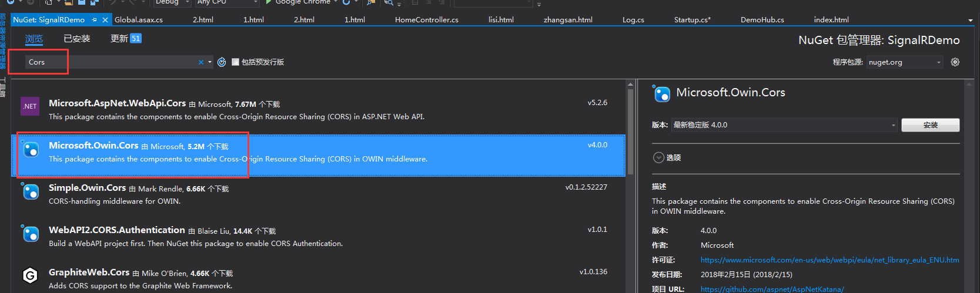Image resolution: width=980 pixels, height=293 pixels.
Task: Click version label v0.1.2.52227
Action: click(x=586, y=187)
